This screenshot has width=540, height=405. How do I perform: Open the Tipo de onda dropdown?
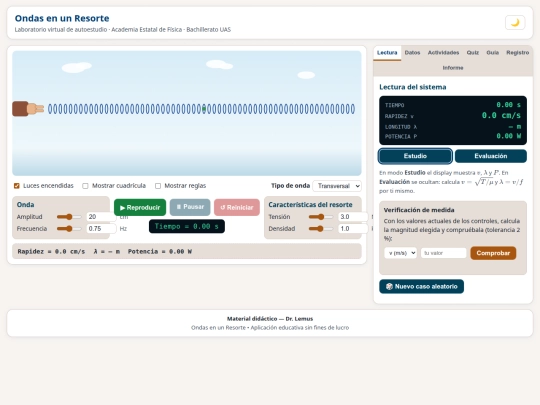(x=337, y=186)
